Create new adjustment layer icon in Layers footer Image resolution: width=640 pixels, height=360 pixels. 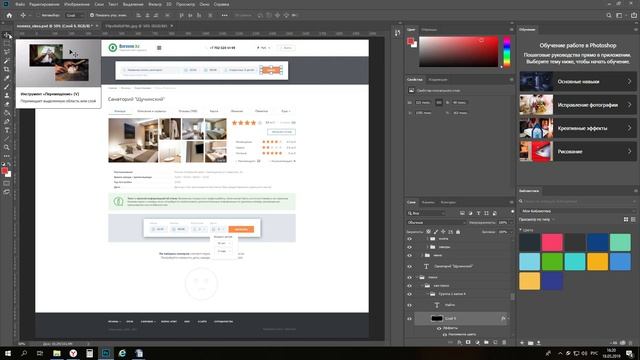tap(477, 342)
